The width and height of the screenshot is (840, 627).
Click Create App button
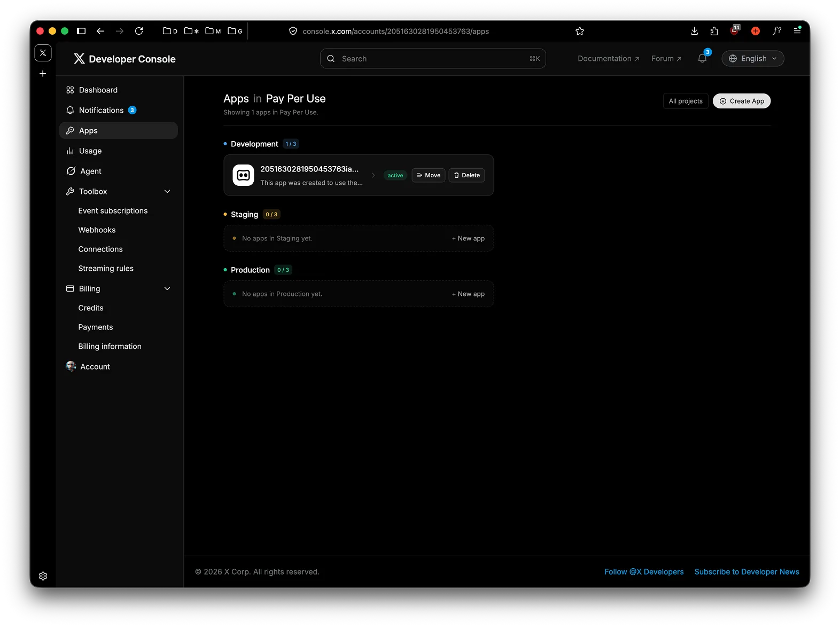[742, 101]
